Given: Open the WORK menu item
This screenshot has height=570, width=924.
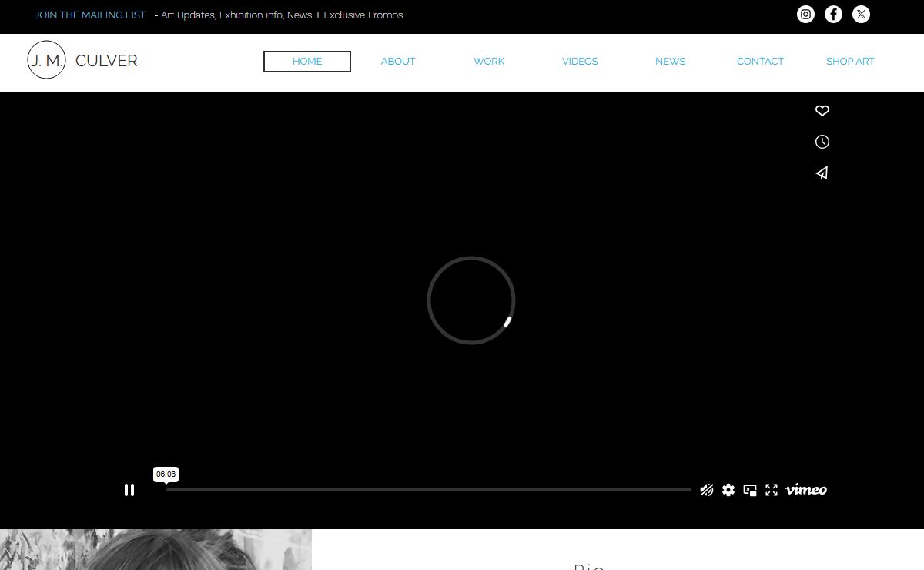Looking at the screenshot, I should 489,62.
